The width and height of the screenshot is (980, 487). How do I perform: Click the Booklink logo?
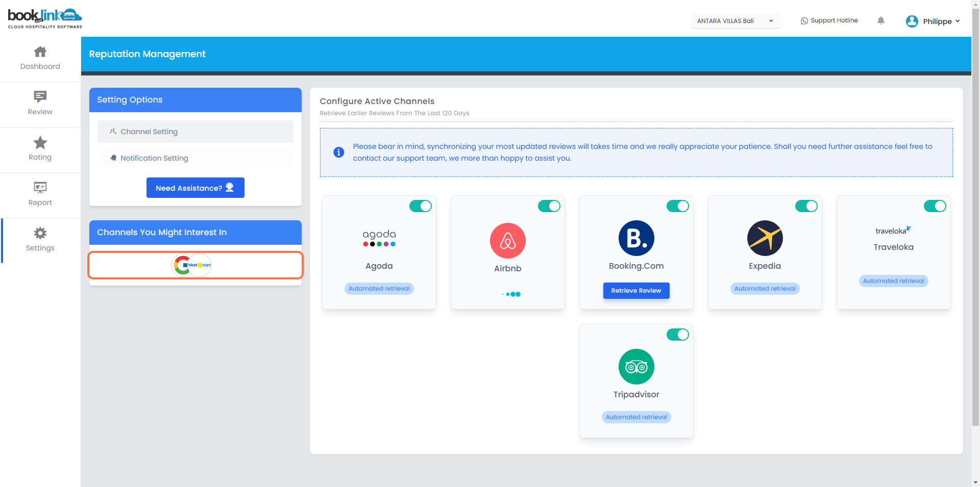click(45, 19)
